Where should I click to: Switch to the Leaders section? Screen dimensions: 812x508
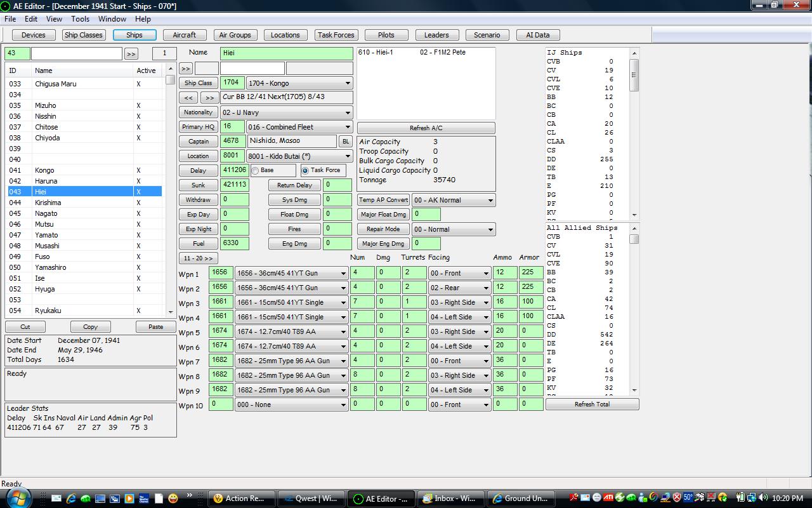click(x=436, y=35)
